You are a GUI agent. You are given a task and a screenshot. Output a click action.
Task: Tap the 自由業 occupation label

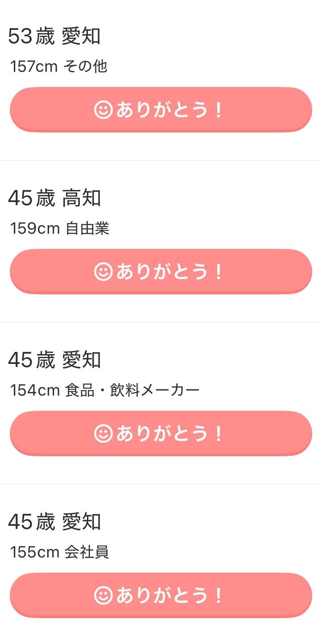coord(87,229)
